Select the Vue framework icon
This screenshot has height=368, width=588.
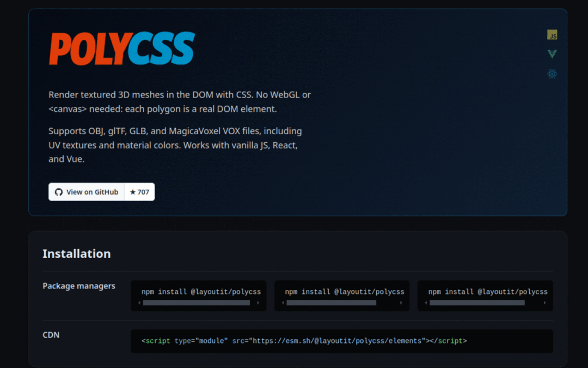coord(552,54)
